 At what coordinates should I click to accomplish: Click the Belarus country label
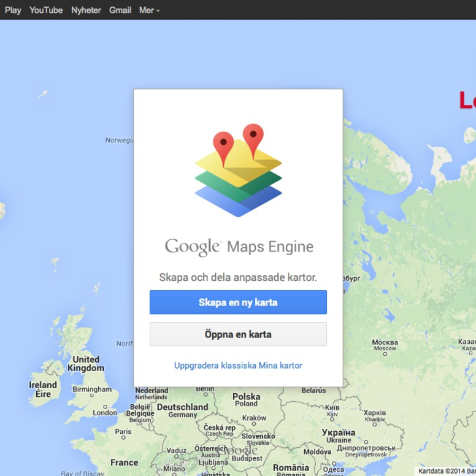point(313,390)
